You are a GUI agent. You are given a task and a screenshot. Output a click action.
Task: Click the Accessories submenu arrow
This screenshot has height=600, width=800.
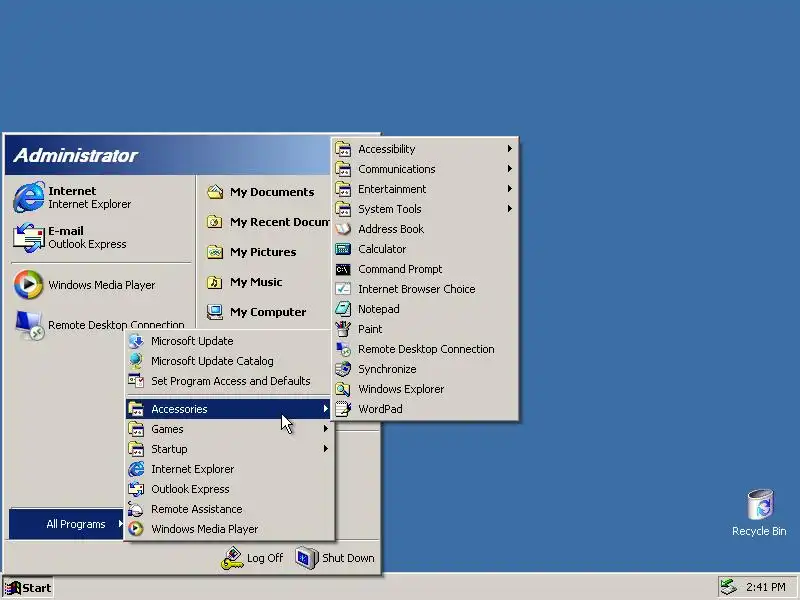tap(325, 409)
